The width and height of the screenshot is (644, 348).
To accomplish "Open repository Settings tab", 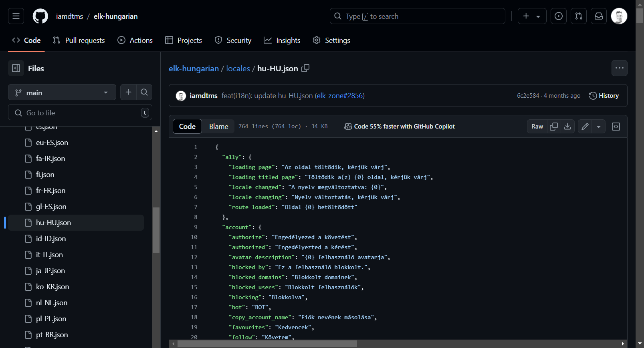I will (331, 40).
